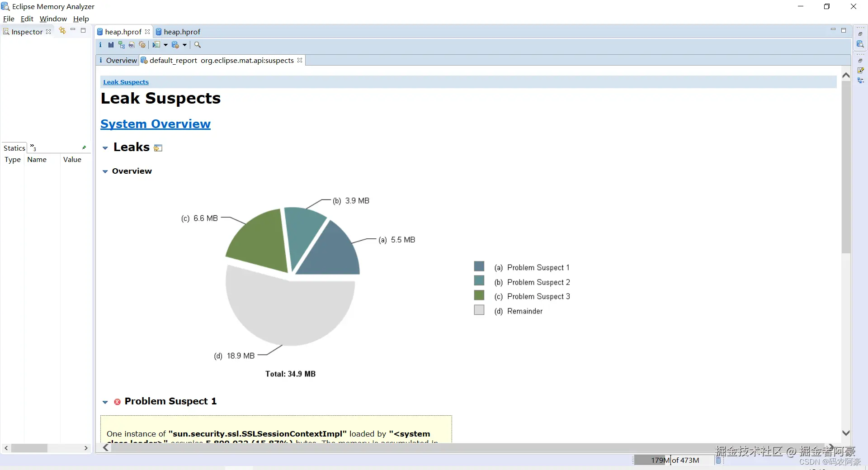Open the snapshot details fast view icon
Viewport: 868px width, 470px height.
[x=860, y=44]
